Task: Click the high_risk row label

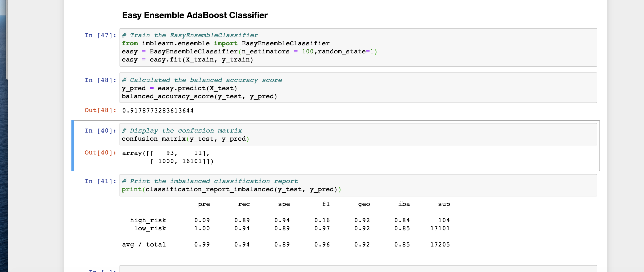Action: [x=148, y=220]
